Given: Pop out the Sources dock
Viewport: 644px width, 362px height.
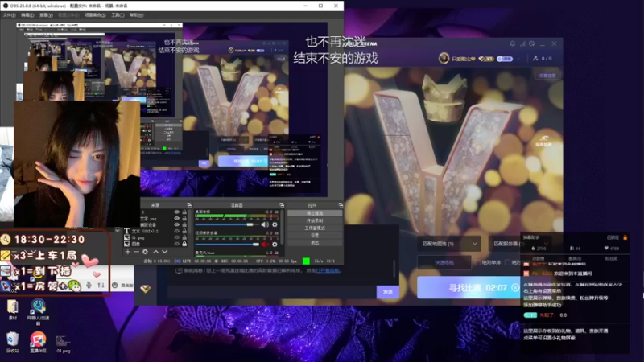Looking at the screenshot, I should click(189, 205).
